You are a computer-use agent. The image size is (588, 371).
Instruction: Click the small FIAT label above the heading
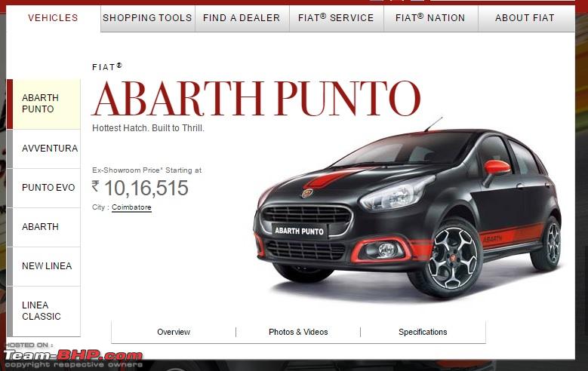(x=107, y=66)
